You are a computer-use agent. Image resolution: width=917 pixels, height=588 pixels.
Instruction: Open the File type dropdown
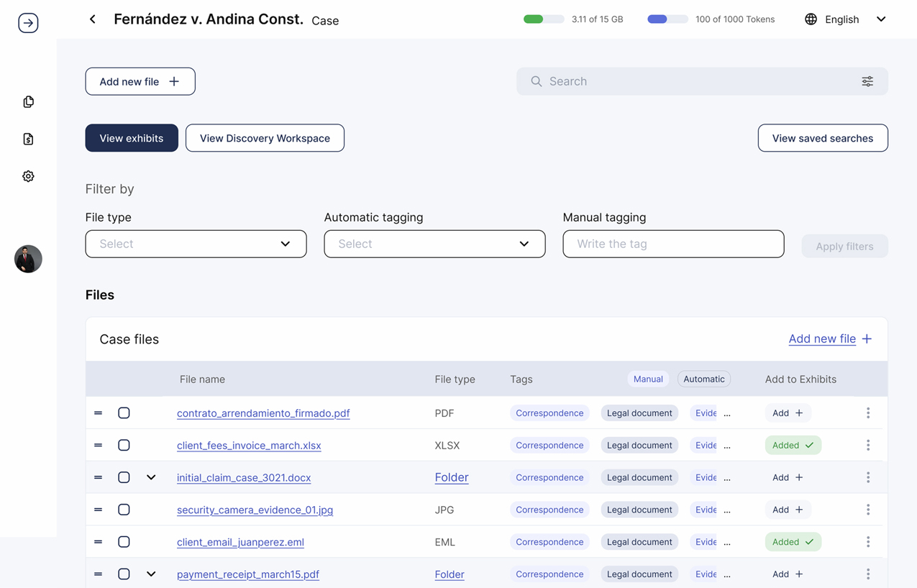196,244
